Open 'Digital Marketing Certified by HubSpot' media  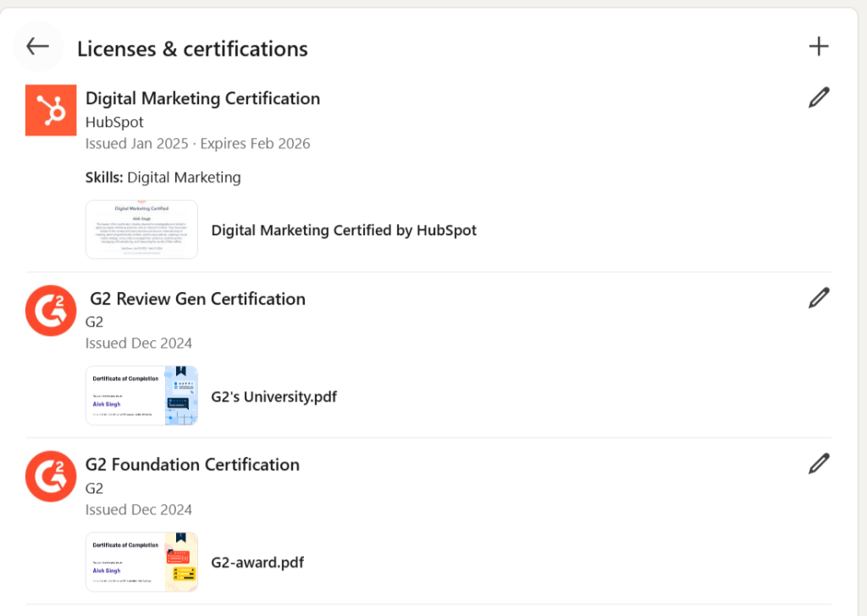[x=344, y=230]
